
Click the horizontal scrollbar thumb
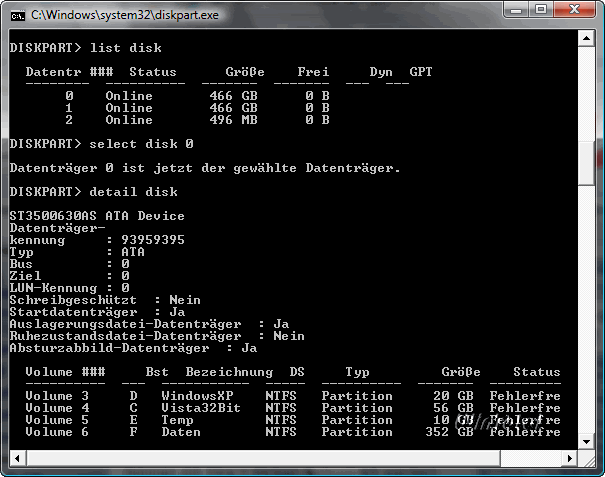[264, 458]
